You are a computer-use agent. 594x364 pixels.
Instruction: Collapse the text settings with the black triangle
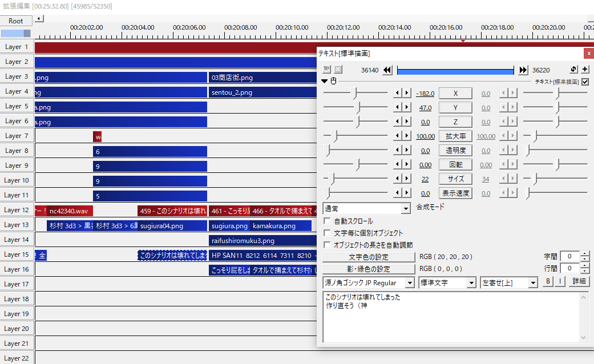click(x=324, y=81)
